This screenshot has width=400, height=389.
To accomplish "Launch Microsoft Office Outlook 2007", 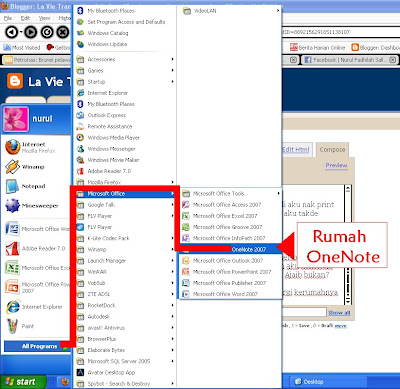I will tap(231, 260).
